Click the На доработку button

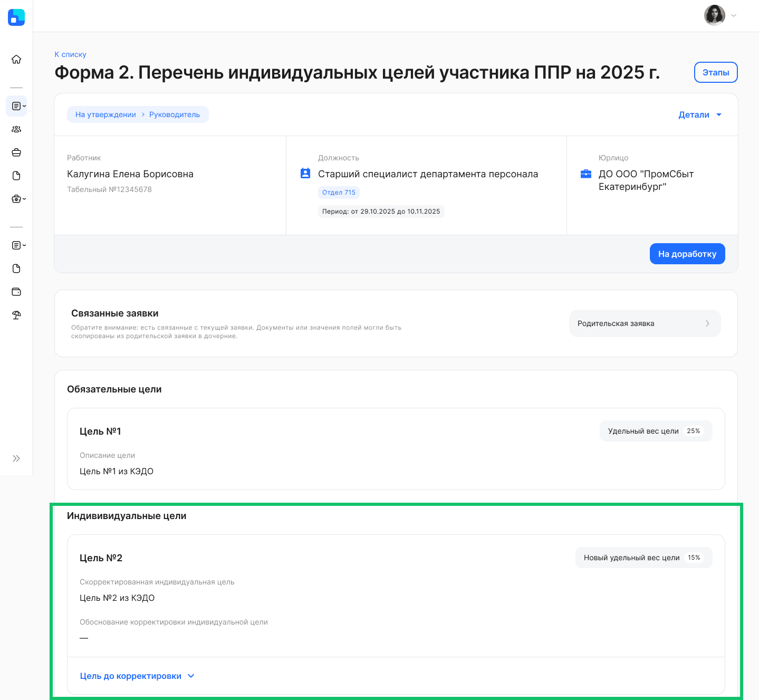point(687,254)
